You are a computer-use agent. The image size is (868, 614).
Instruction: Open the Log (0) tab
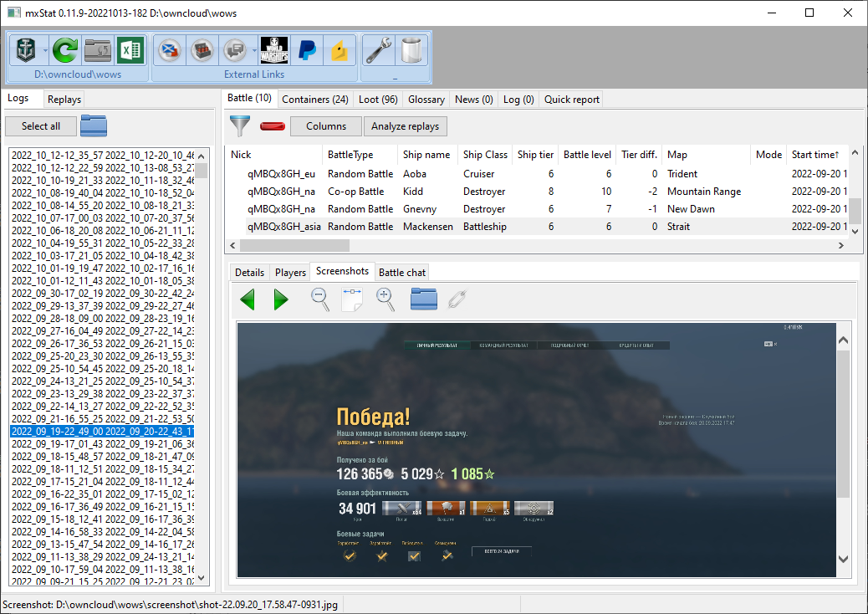[x=518, y=100]
